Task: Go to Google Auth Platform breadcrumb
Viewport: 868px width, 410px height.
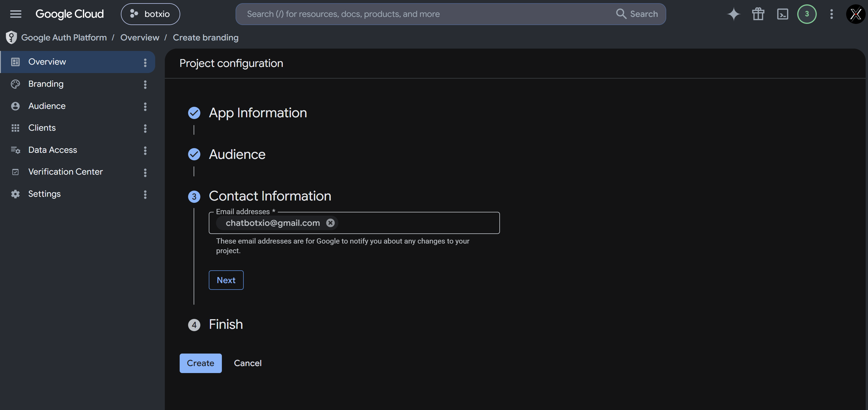Action: coord(64,37)
